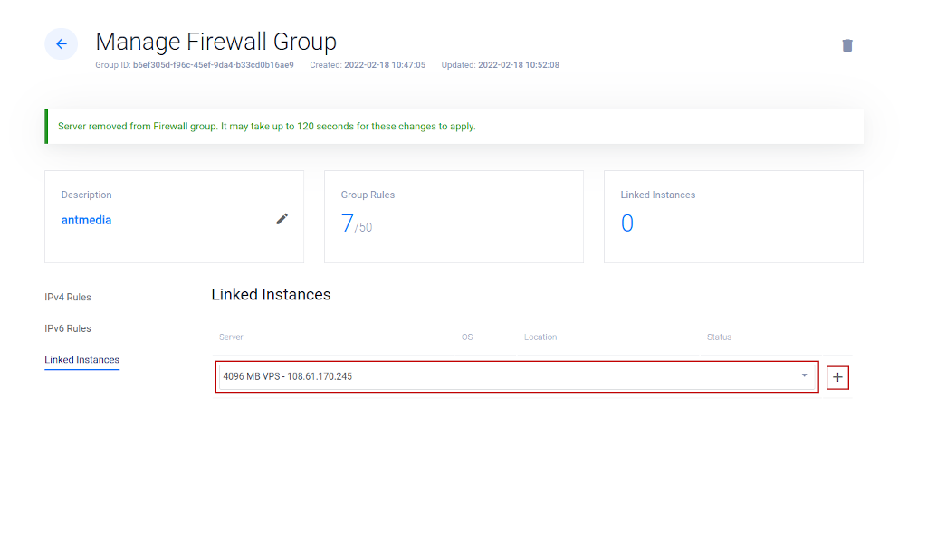Click the Linked Instances count of 0

(x=626, y=223)
